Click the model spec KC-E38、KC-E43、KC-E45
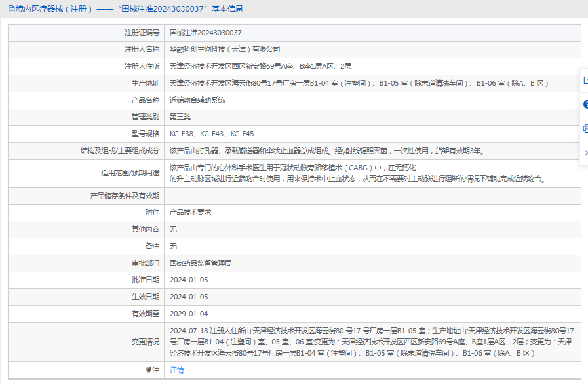 click(x=212, y=134)
